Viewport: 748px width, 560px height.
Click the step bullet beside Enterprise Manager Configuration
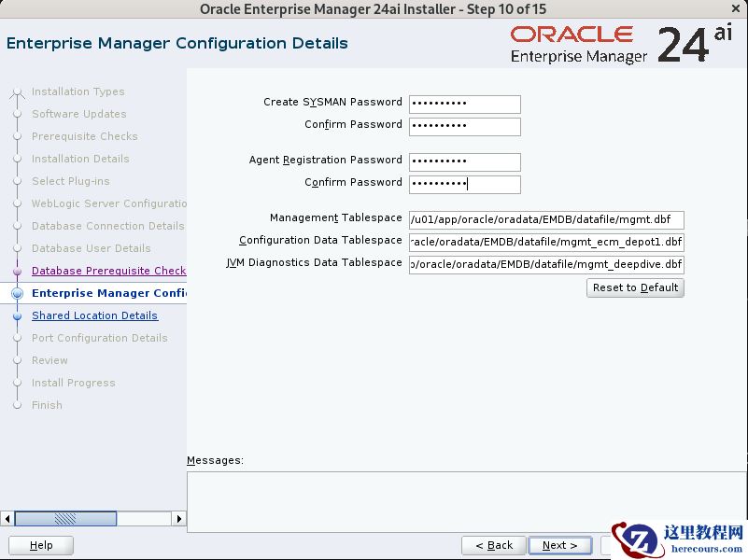(x=17, y=294)
